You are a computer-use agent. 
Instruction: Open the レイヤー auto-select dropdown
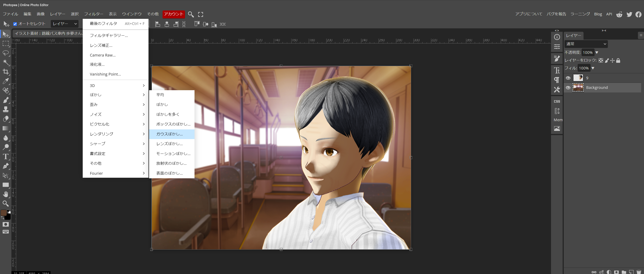click(x=64, y=24)
